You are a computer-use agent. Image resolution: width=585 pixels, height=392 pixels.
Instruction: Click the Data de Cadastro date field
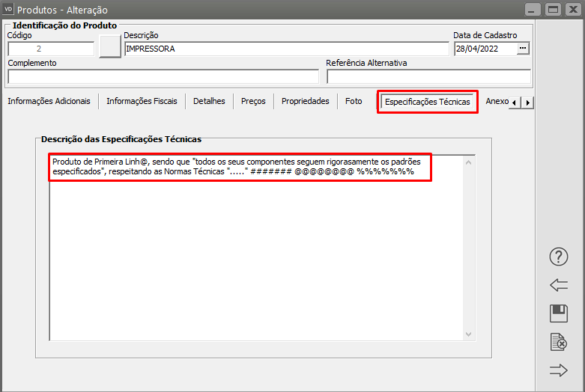[x=486, y=49]
